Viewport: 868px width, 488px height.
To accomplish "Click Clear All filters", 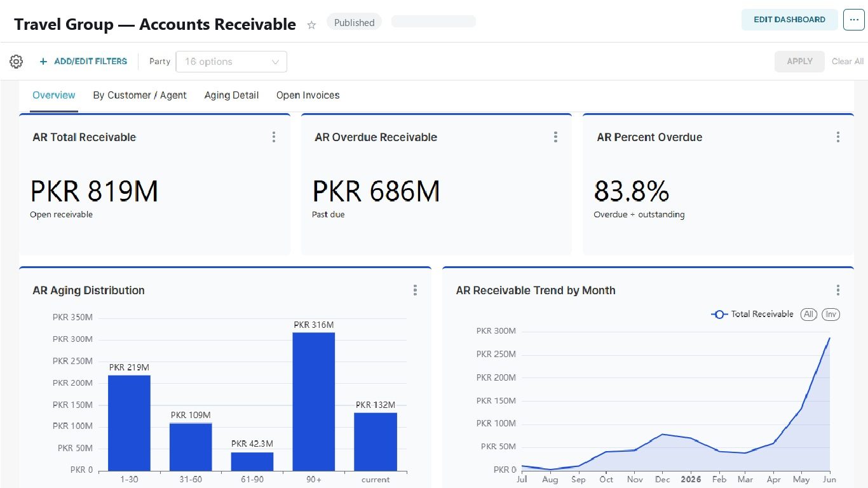I will (848, 62).
